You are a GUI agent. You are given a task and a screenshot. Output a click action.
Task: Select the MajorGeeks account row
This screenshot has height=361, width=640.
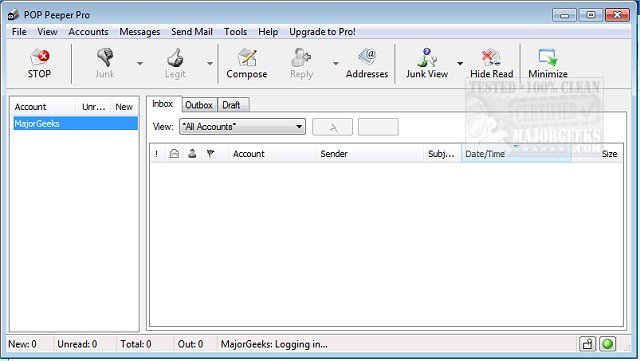[x=76, y=123]
